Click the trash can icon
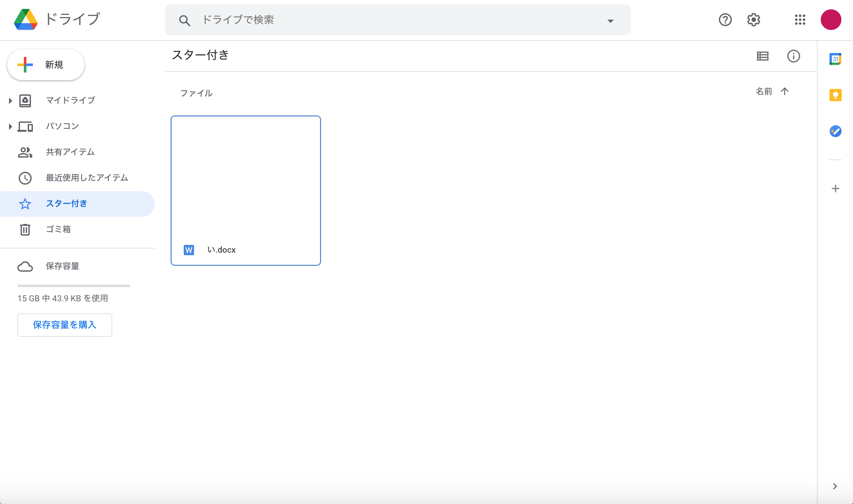This screenshot has width=853, height=504. [25, 229]
